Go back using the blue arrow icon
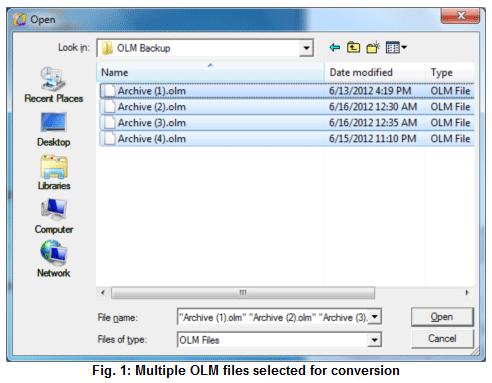This screenshot has height=383, width=492. coord(334,48)
